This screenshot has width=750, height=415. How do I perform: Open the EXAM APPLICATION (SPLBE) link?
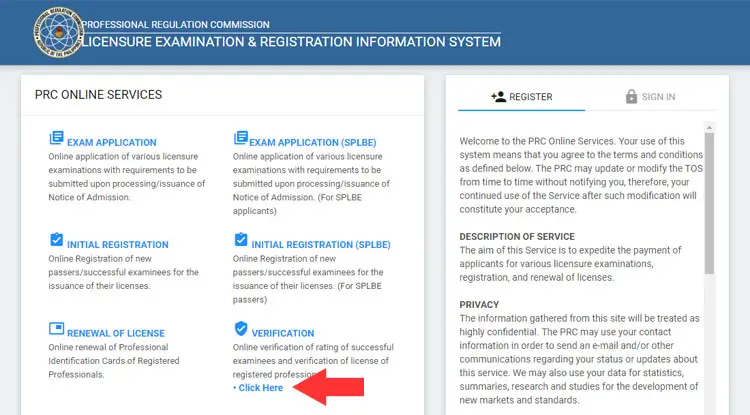pyautogui.click(x=313, y=142)
